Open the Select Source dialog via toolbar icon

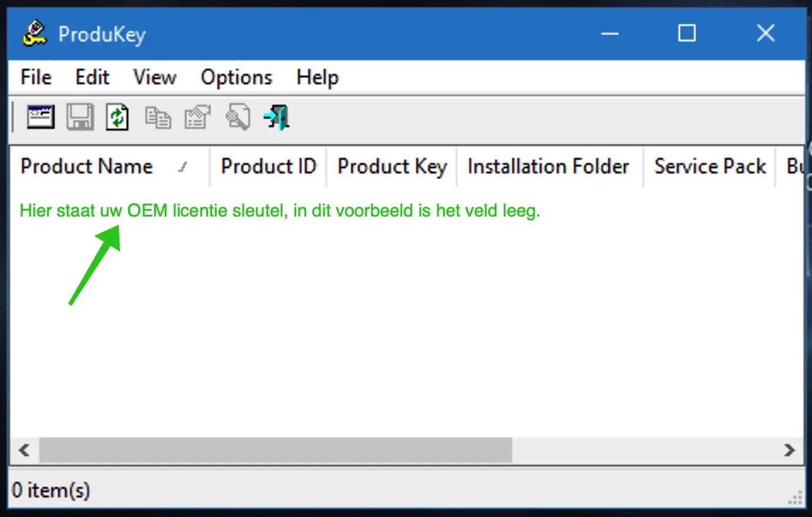click(x=39, y=117)
